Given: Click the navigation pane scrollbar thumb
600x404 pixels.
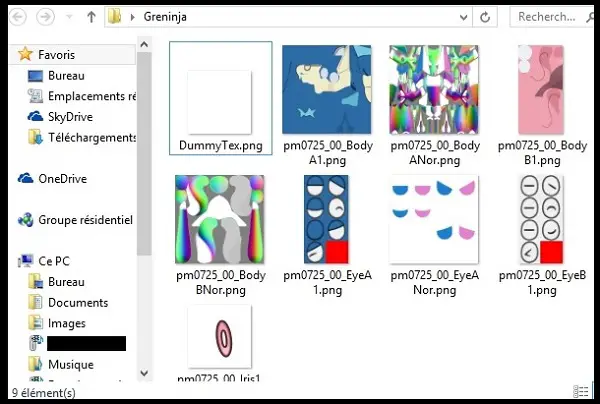Looking at the screenshot, I should [x=144, y=154].
